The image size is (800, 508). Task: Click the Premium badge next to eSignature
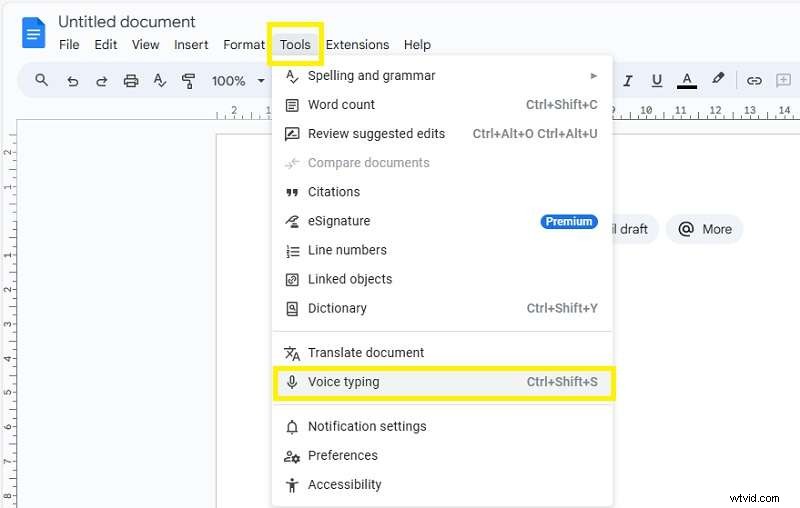pos(569,222)
